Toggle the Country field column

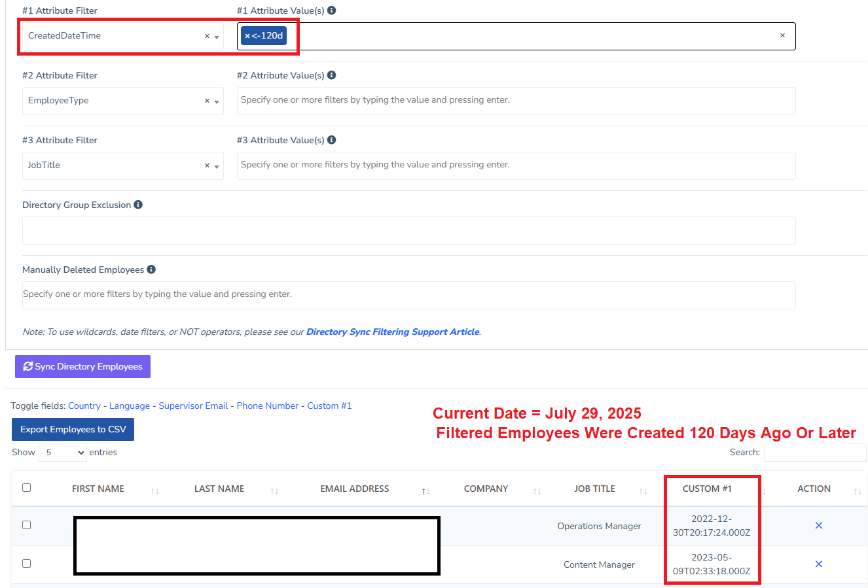point(84,406)
